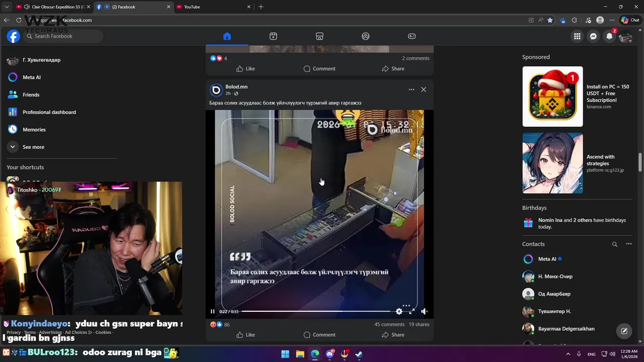Open Steam from the taskbar

[x=359, y=354]
